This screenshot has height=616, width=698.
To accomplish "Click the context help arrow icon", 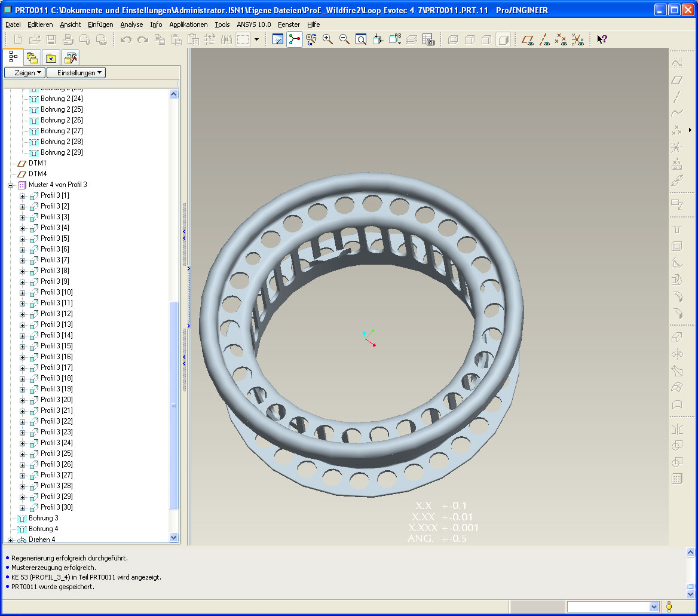I will (602, 39).
